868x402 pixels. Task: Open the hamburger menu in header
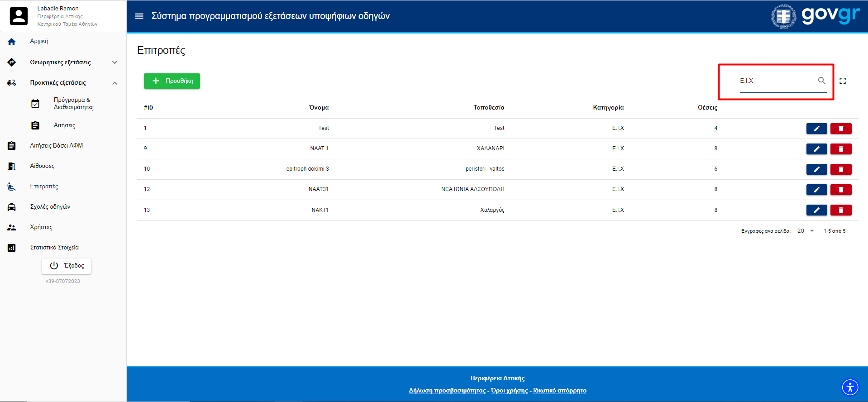(139, 16)
